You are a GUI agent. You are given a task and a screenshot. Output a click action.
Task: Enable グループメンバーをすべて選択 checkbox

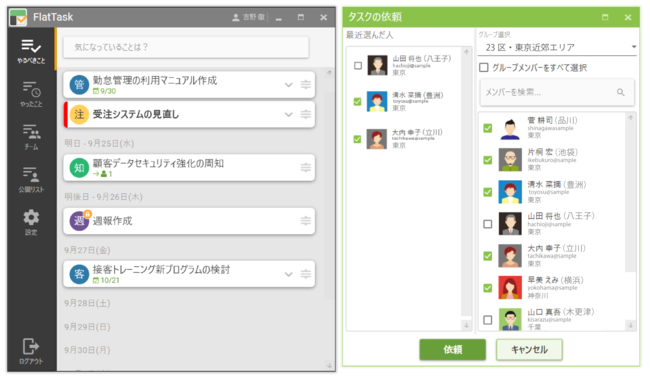[x=484, y=67]
